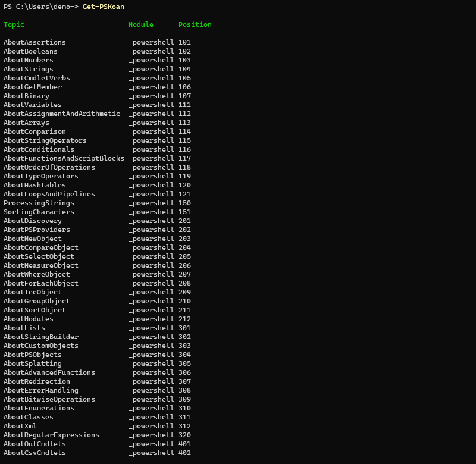The width and height of the screenshot is (476, 464).
Task: Select the AboutBitwiseOperations topic
Action: coord(49,399)
